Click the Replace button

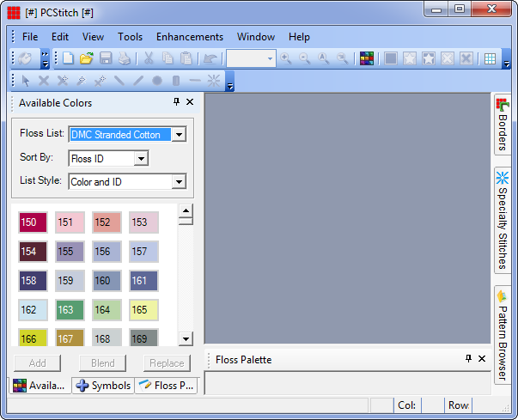[167, 363]
